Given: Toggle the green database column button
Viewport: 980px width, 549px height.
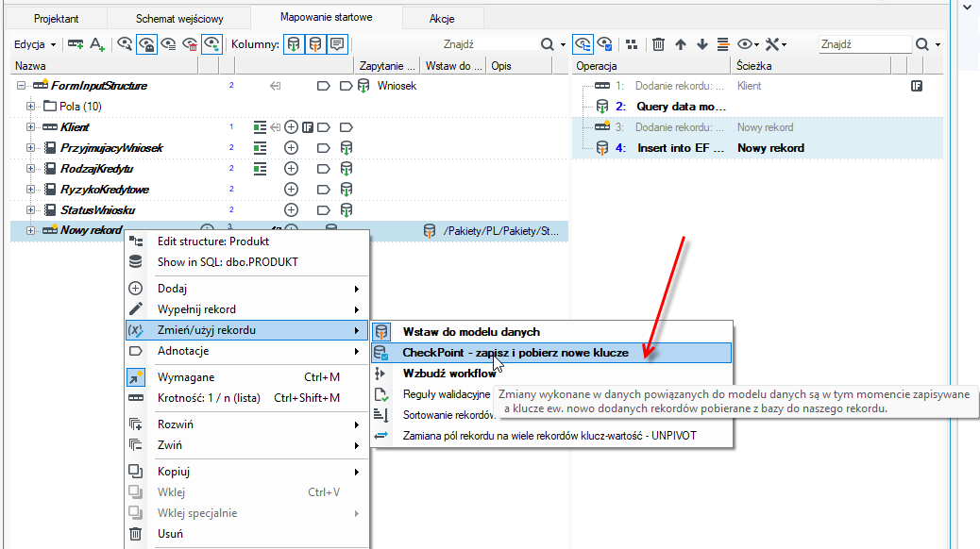Looking at the screenshot, I should pos(293,44).
